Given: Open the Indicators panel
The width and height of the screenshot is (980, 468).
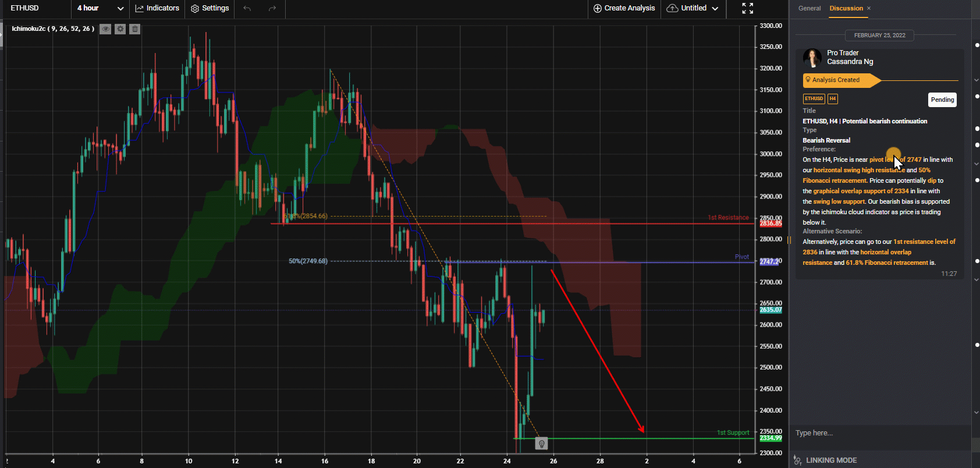Looking at the screenshot, I should pos(157,8).
